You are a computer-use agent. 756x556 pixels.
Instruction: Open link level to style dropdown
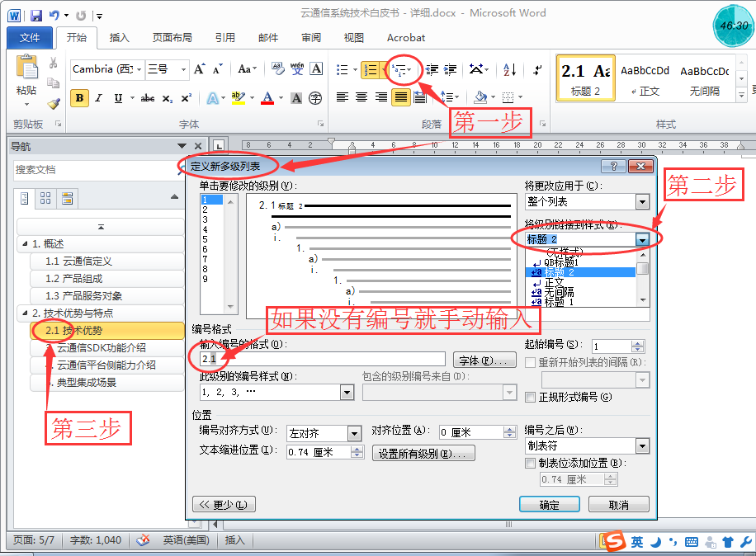pos(642,239)
